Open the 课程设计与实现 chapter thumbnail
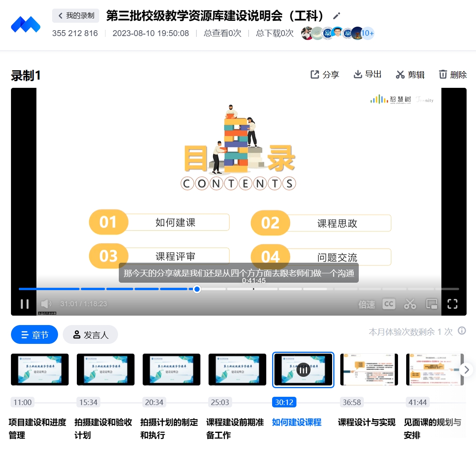This screenshot has height=456, width=476. click(x=369, y=370)
